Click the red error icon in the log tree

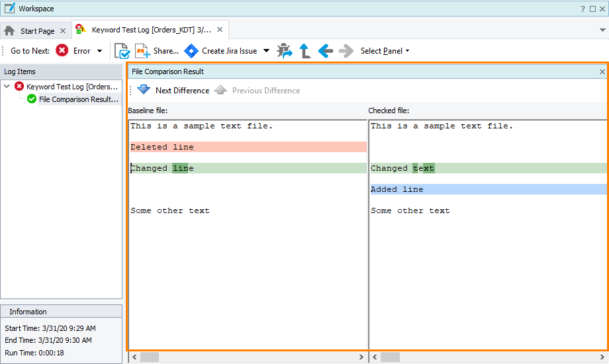click(x=19, y=86)
